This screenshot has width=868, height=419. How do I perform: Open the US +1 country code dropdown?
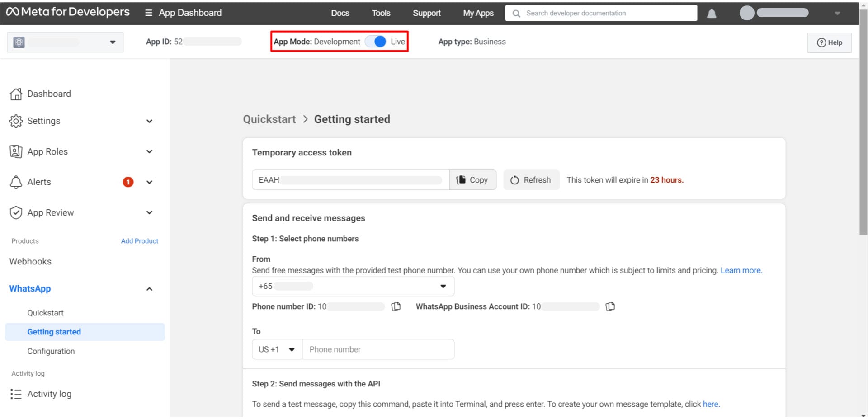click(x=277, y=349)
